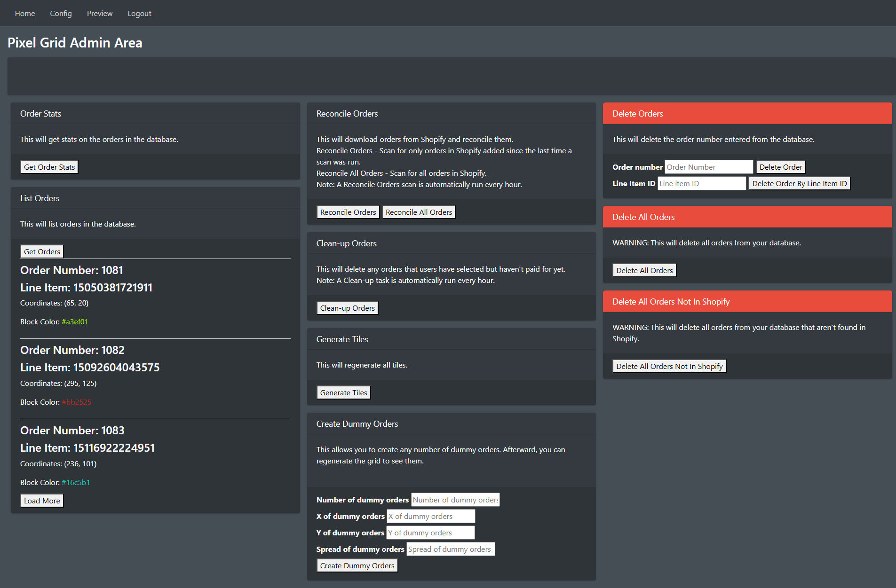Click Logout in the top navigation

coord(139,13)
